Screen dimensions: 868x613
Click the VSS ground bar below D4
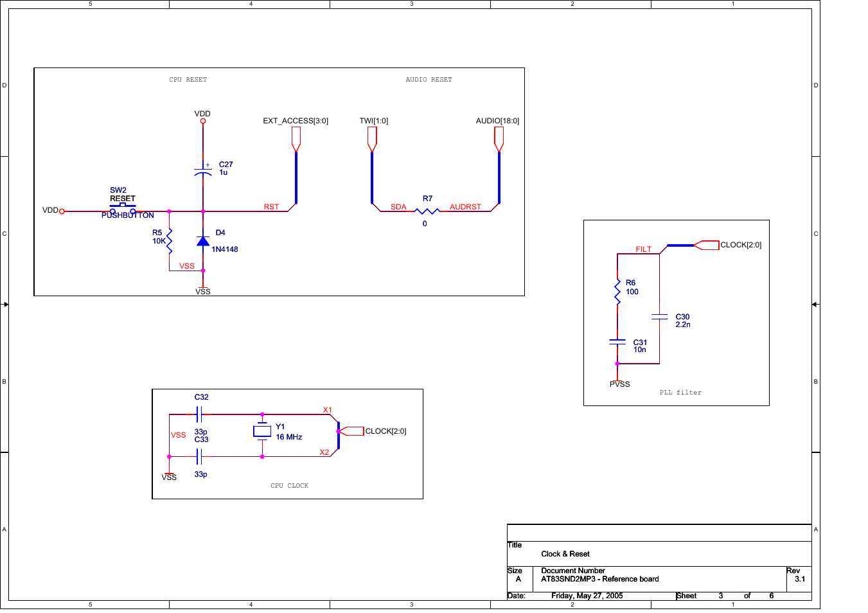[x=203, y=288]
